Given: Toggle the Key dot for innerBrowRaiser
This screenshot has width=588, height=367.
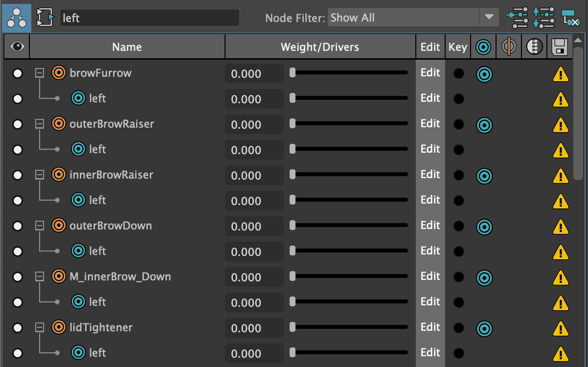Looking at the screenshot, I should point(458,175).
